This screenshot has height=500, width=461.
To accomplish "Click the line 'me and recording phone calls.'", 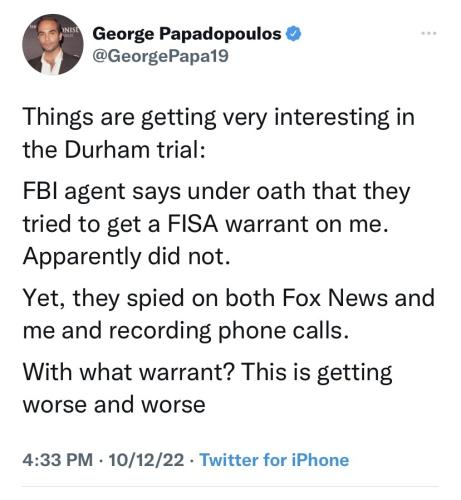I will [186, 331].
